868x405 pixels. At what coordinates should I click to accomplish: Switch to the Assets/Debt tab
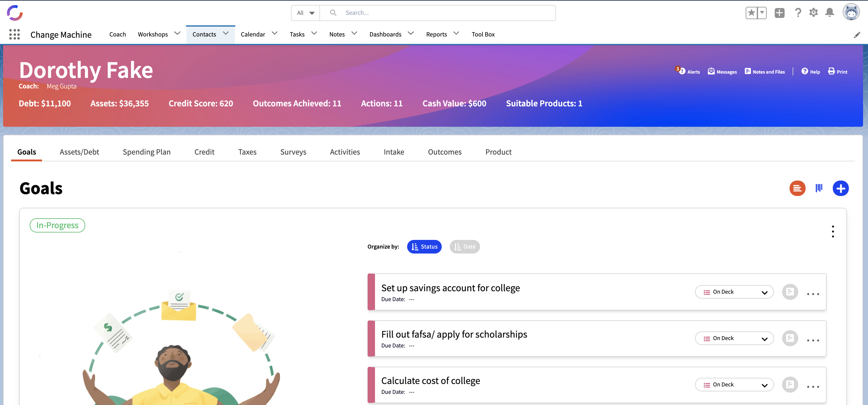point(79,152)
